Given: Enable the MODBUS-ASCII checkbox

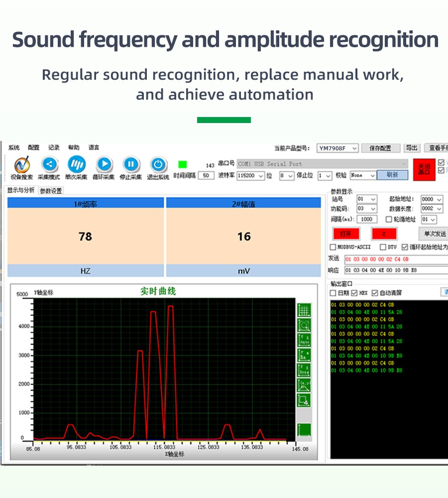Looking at the screenshot, I should click(x=333, y=247).
